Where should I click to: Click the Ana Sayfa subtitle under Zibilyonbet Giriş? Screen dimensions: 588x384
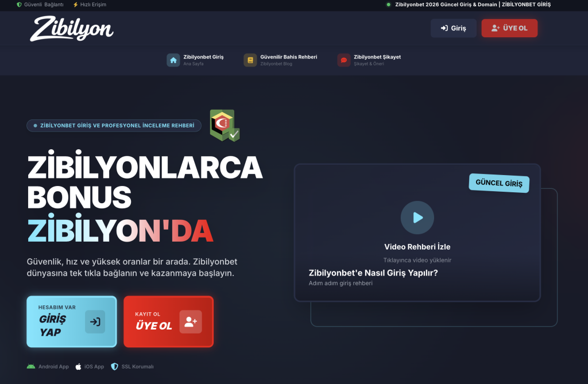pyautogui.click(x=194, y=64)
